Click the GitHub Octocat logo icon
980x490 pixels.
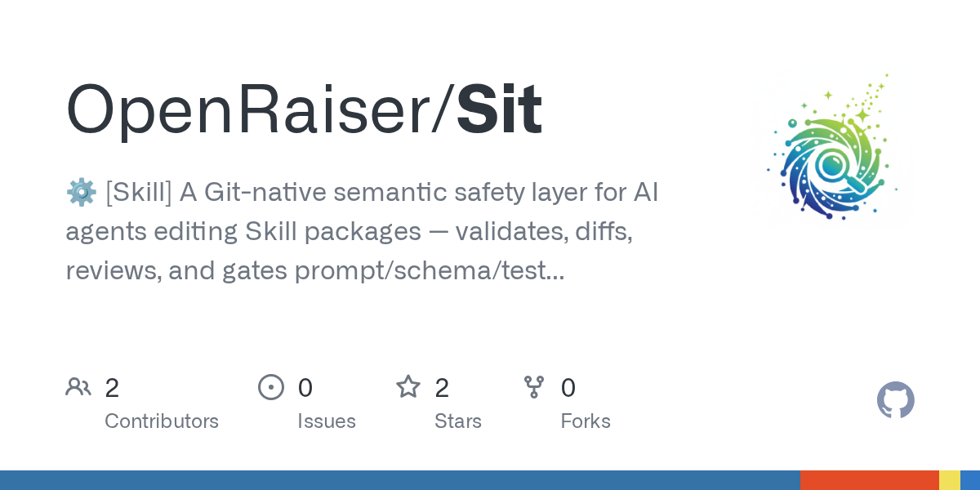[896, 401]
